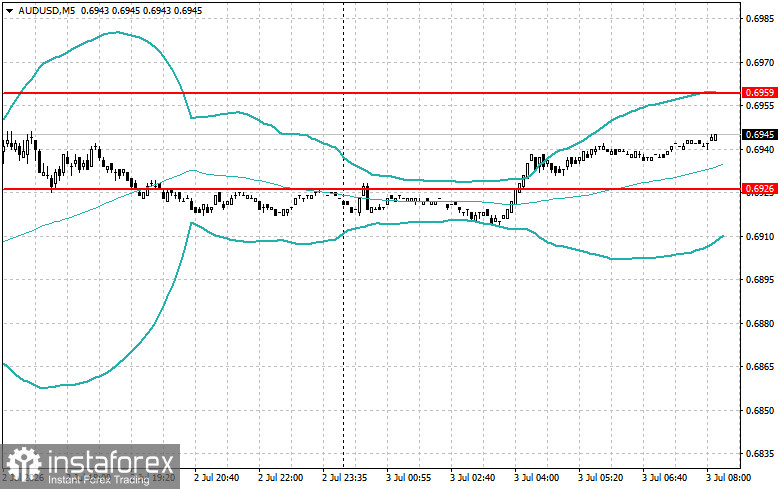
Task: Click the 0.6910 price scale label
Action: [760, 236]
